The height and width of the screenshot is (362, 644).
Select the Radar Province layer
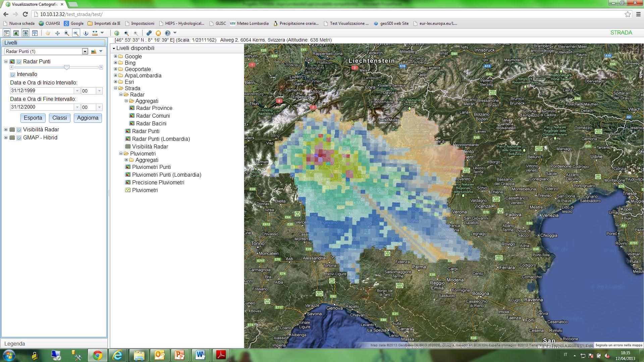point(154,108)
